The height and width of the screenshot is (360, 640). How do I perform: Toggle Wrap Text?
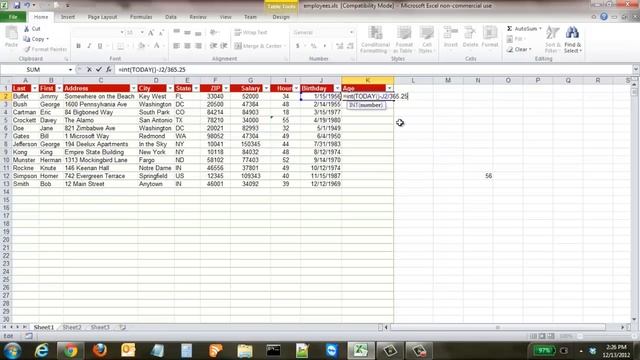click(251, 32)
